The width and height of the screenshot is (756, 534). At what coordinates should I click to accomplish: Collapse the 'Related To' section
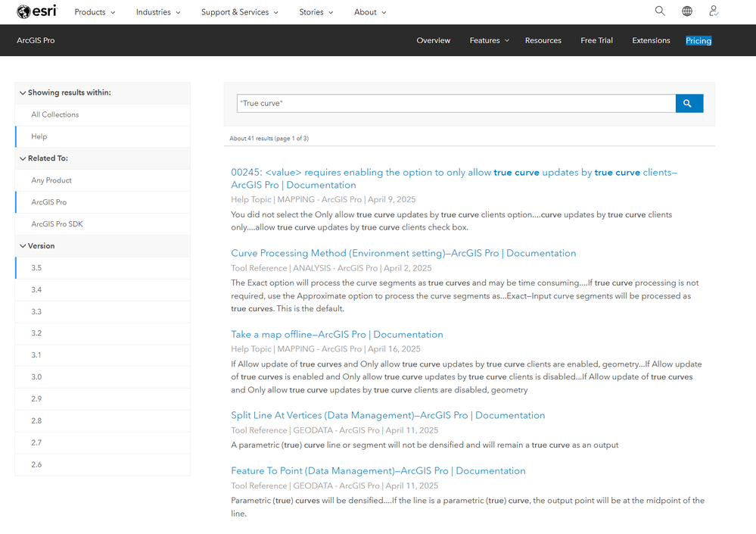click(103, 158)
